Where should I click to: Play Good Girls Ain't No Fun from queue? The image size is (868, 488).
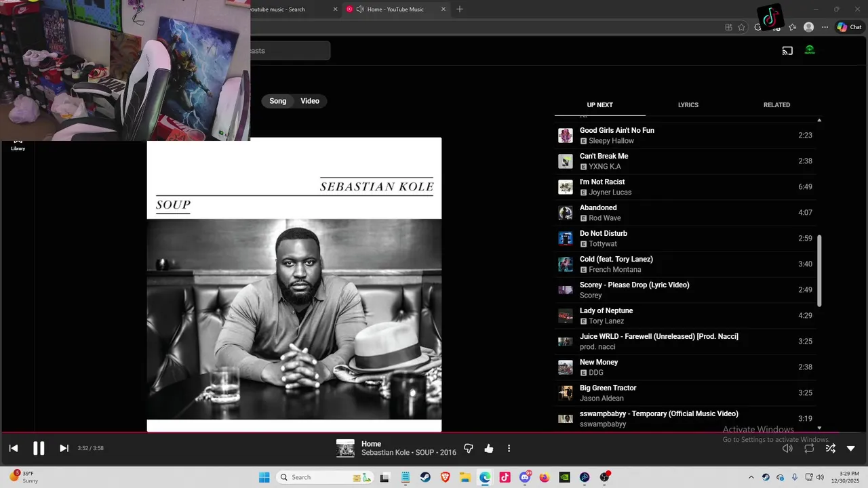(x=685, y=136)
